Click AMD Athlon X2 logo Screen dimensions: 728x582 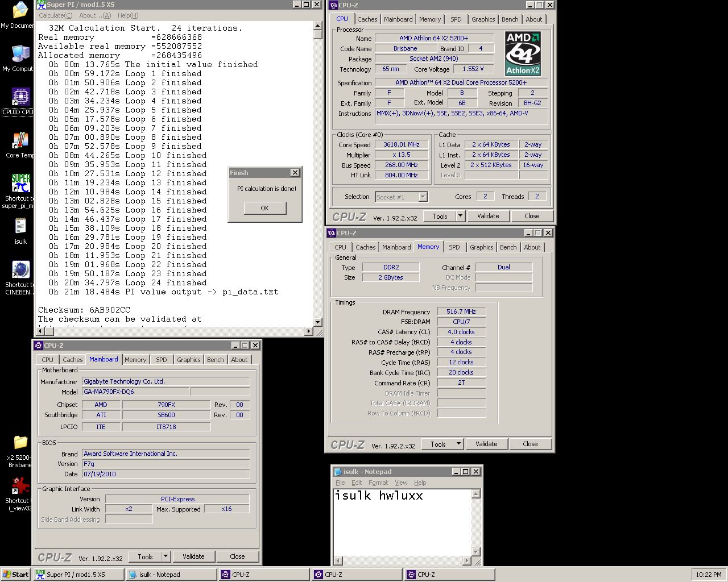523,53
